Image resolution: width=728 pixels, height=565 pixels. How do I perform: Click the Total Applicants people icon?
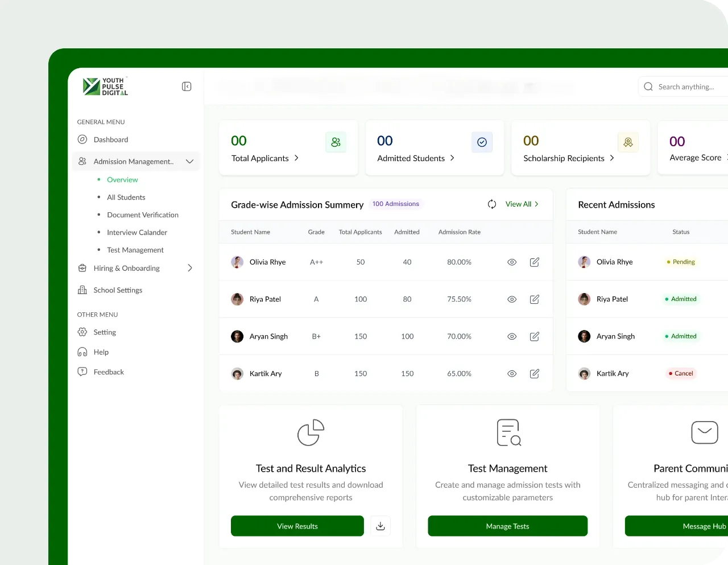pyautogui.click(x=336, y=142)
